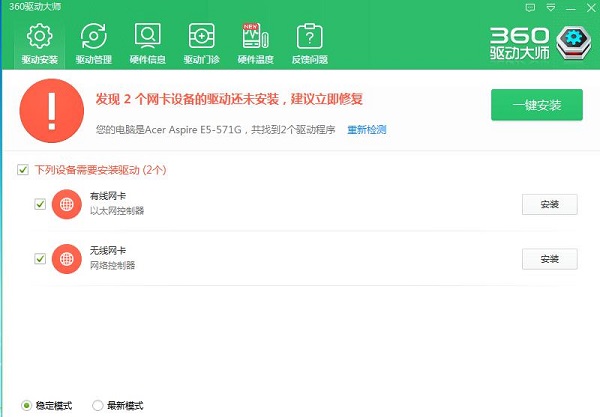Open the 驱动安装 (driver install) tab

click(39, 44)
